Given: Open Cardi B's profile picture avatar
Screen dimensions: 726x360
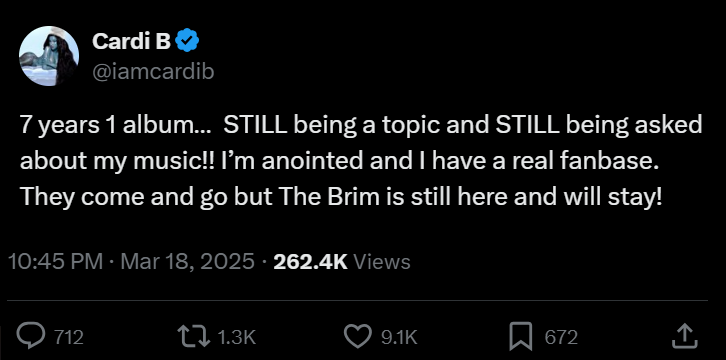Looking at the screenshot, I should click(49, 56).
